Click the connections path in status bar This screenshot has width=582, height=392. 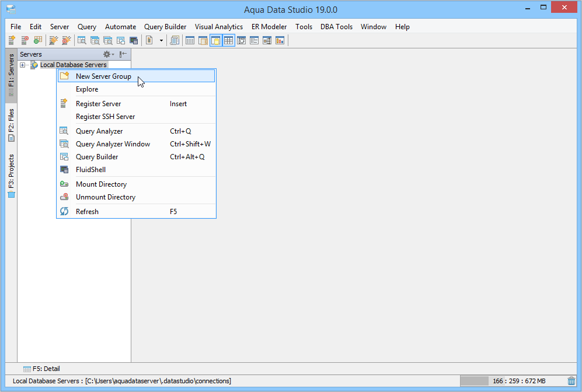tap(158, 381)
